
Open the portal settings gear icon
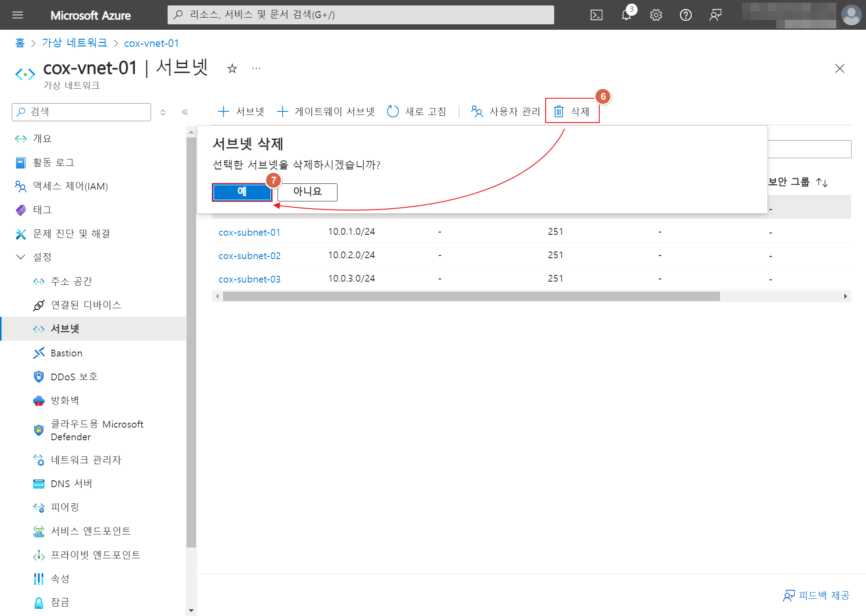656,15
